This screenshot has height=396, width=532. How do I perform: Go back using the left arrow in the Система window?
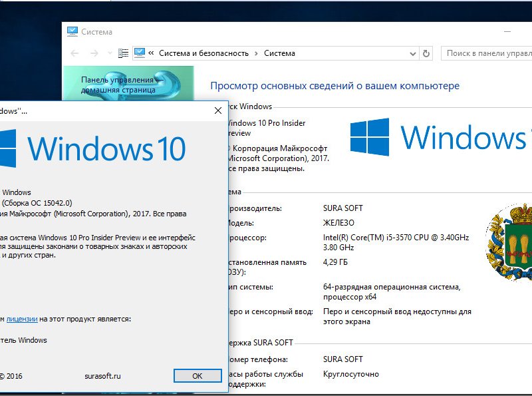tap(74, 53)
